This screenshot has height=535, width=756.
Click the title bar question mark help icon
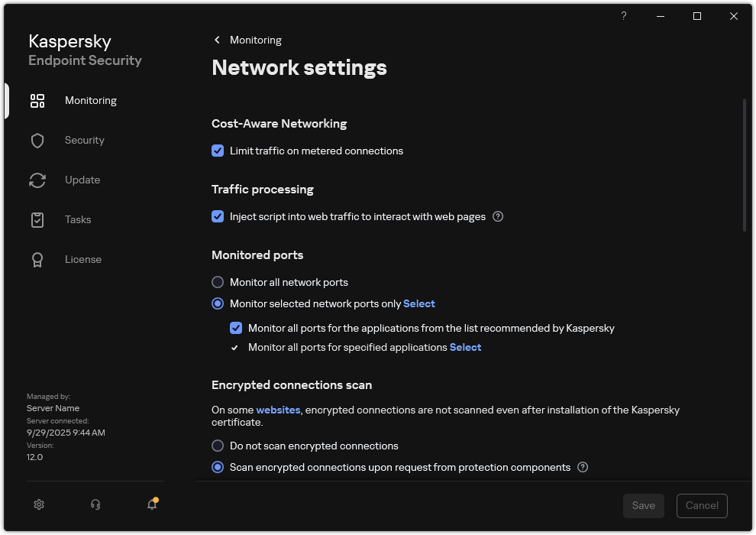click(x=623, y=16)
